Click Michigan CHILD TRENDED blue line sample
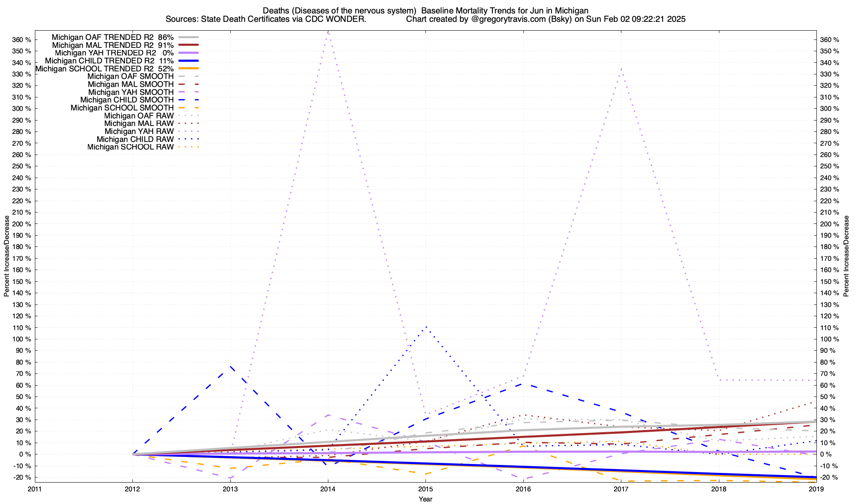 pyautogui.click(x=188, y=60)
